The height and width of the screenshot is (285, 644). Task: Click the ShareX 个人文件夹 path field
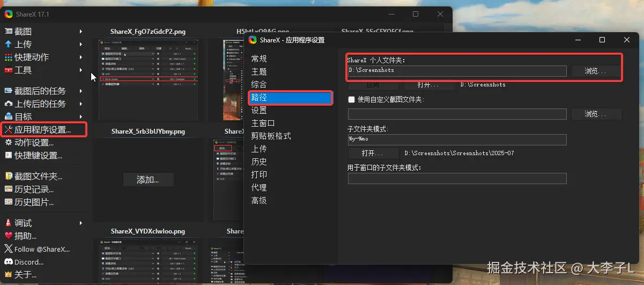(x=457, y=70)
